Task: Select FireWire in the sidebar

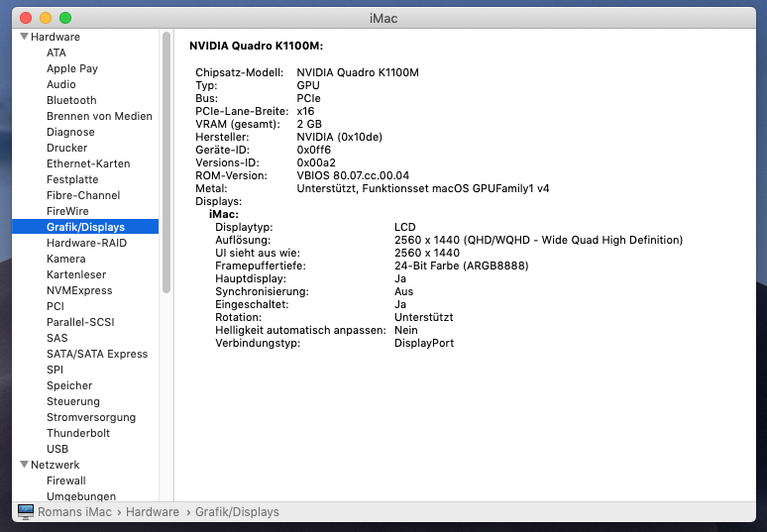Action: coord(67,211)
